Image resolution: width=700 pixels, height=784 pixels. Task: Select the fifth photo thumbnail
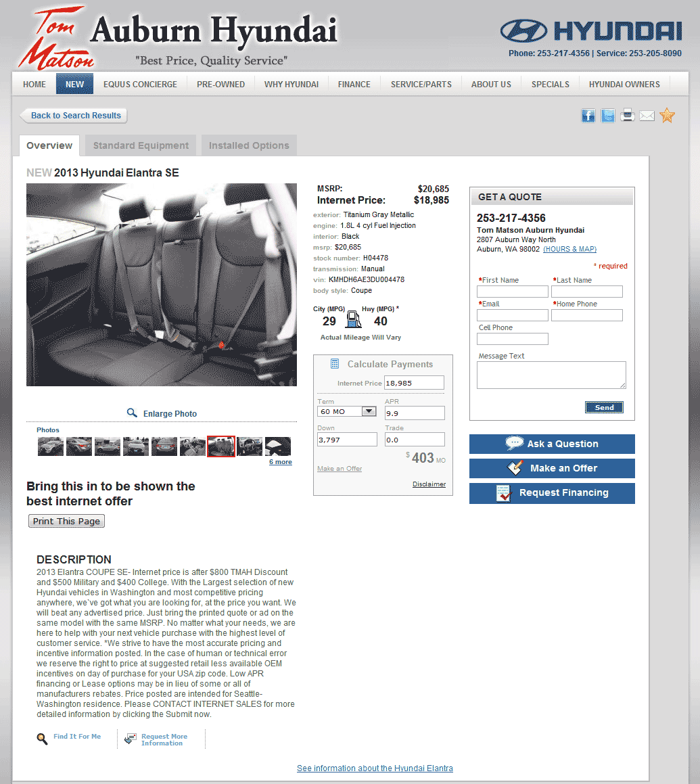(164, 446)
